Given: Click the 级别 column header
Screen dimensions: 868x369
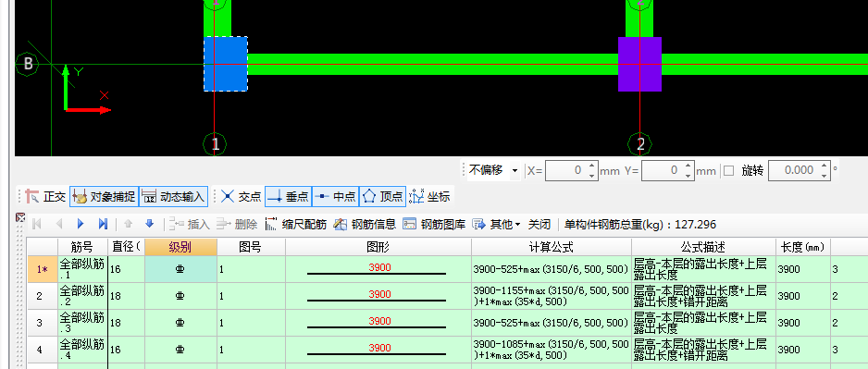Looking at the screenshot, I should point(180,247).
